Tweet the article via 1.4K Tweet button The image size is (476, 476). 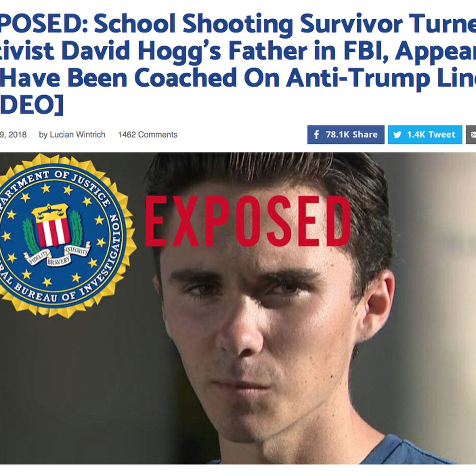pyautogui.click(x=425, y=135)
